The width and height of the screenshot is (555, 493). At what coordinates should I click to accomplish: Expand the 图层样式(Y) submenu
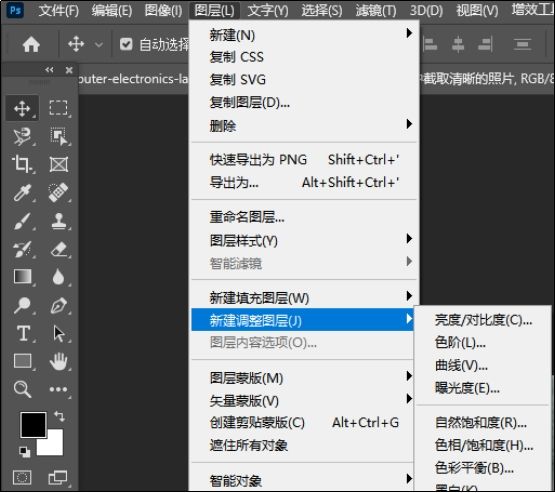pyautogui.click(x=305, y=240)
